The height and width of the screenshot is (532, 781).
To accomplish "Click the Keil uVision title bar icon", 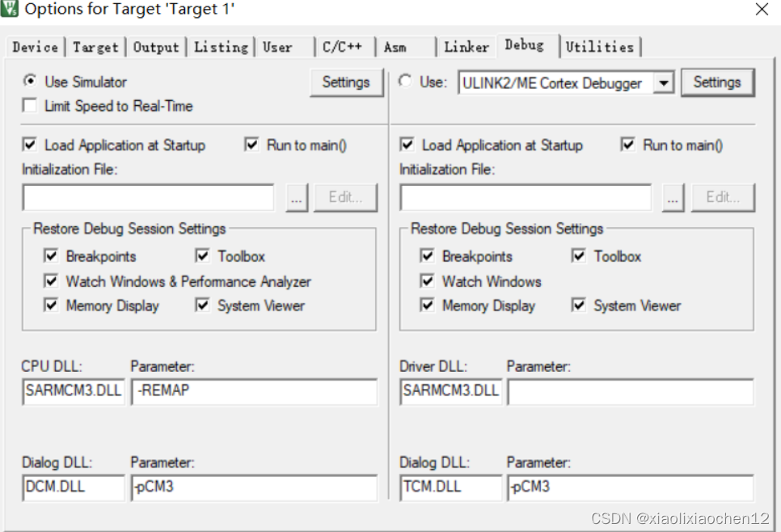I will 9,9.
